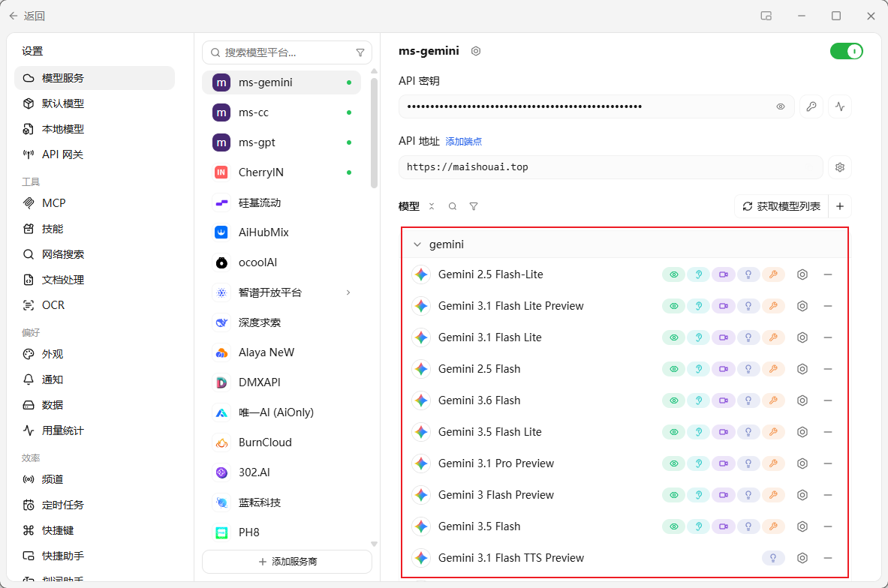The height and width of the screenshot is (588, 888).
Task: Open OCR settings page
Action: pos(95,305)
